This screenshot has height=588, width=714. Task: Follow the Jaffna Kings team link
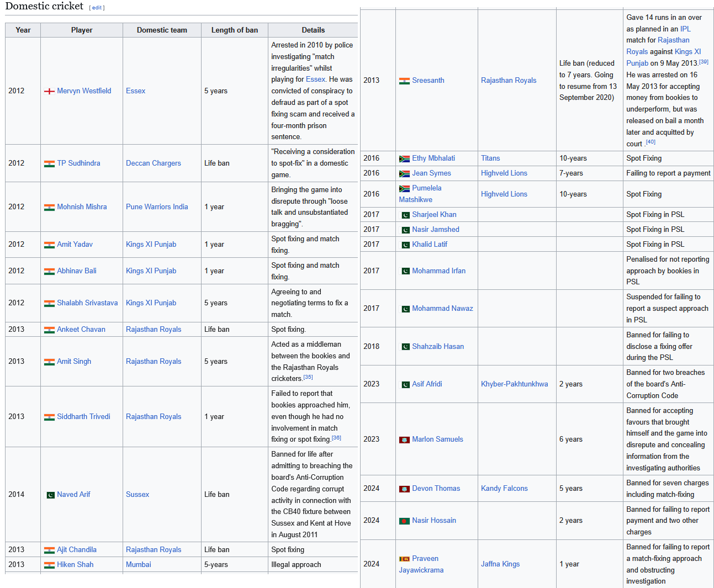pos(500,564)
